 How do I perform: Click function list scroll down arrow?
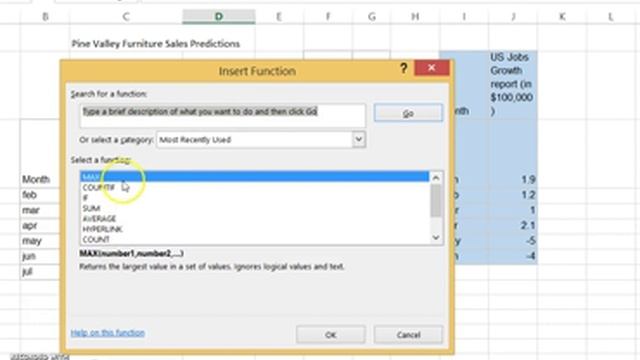pos(436,238)
